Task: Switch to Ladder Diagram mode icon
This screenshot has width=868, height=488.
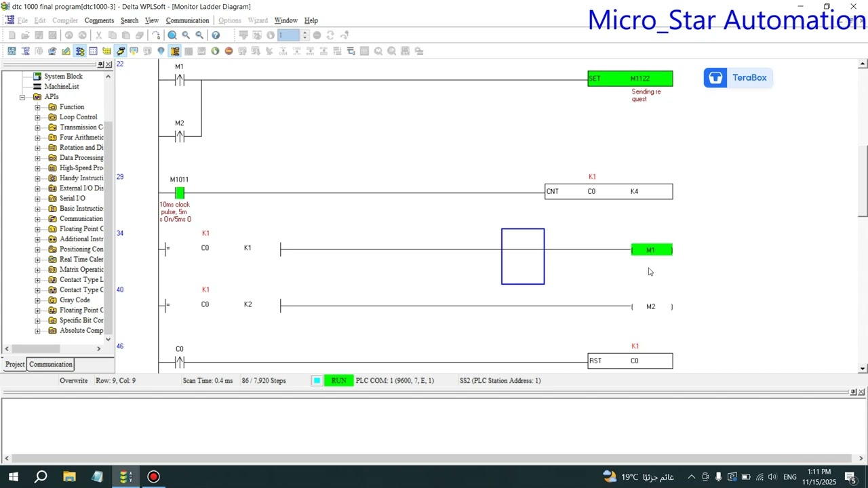Action: [x=25, y=51]
